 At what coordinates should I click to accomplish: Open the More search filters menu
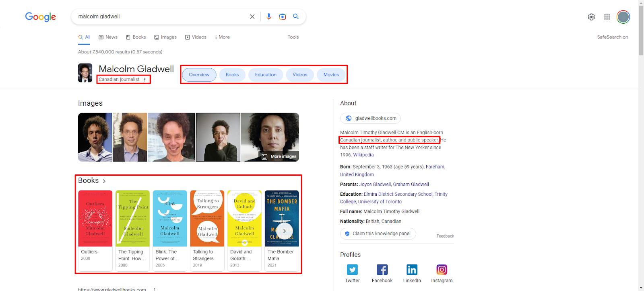pos(222,37)
